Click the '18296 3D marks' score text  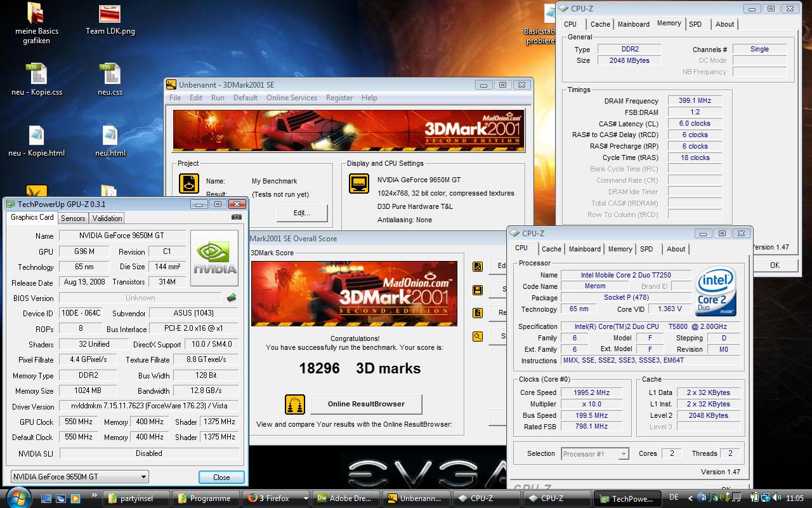[360, 368]
